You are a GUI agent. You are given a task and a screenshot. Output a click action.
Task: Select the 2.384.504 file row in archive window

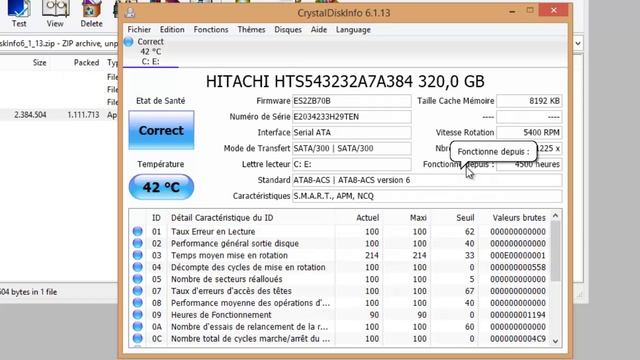coord(59,115)
